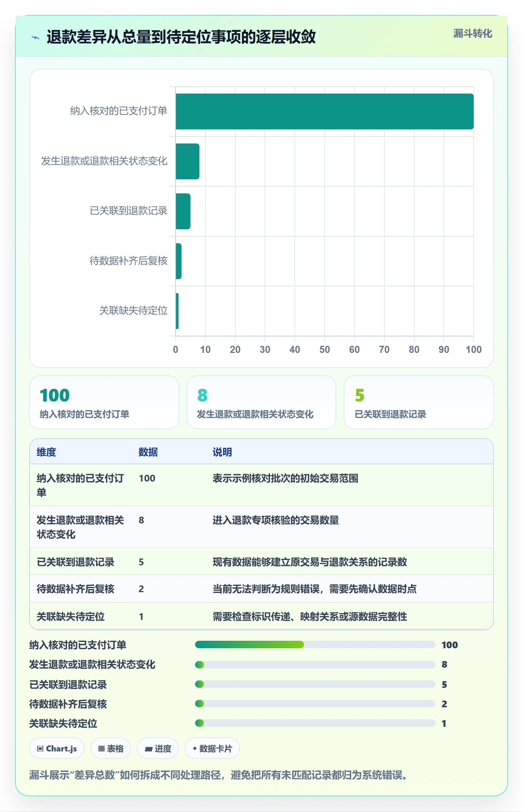Click the 纳入核对的已支付订单 chart bar
Viewport: 523px width, 812px height.
pos(325,111)
